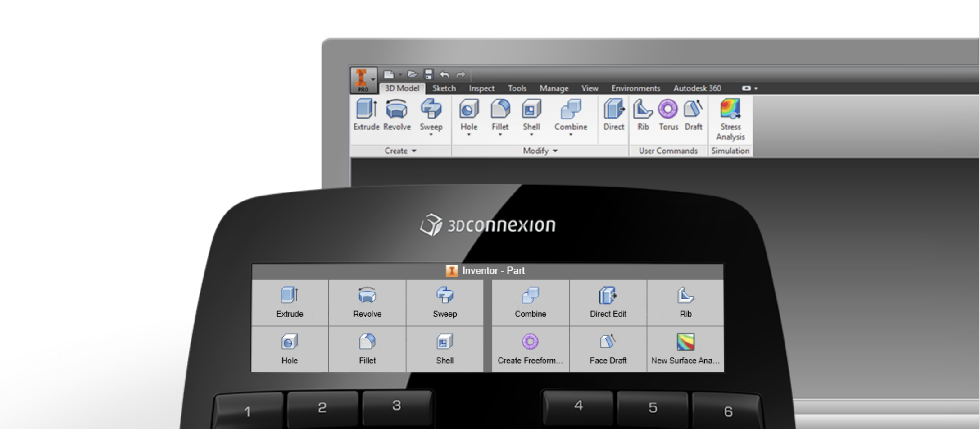The image size is (980, 429).
Task: Launch Stress Analysis simulation
Action: click(x=730, y=119)
